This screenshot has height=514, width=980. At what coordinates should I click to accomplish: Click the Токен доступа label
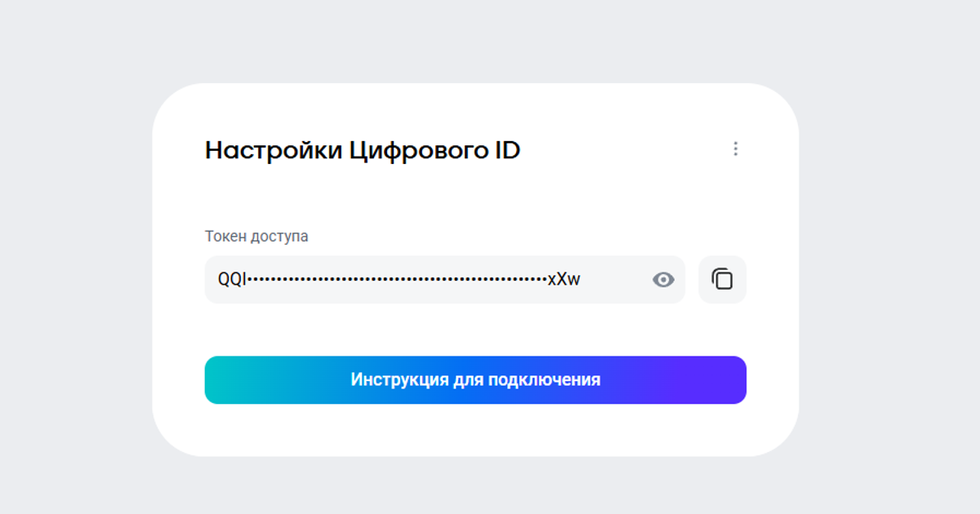tap(256, 237)
